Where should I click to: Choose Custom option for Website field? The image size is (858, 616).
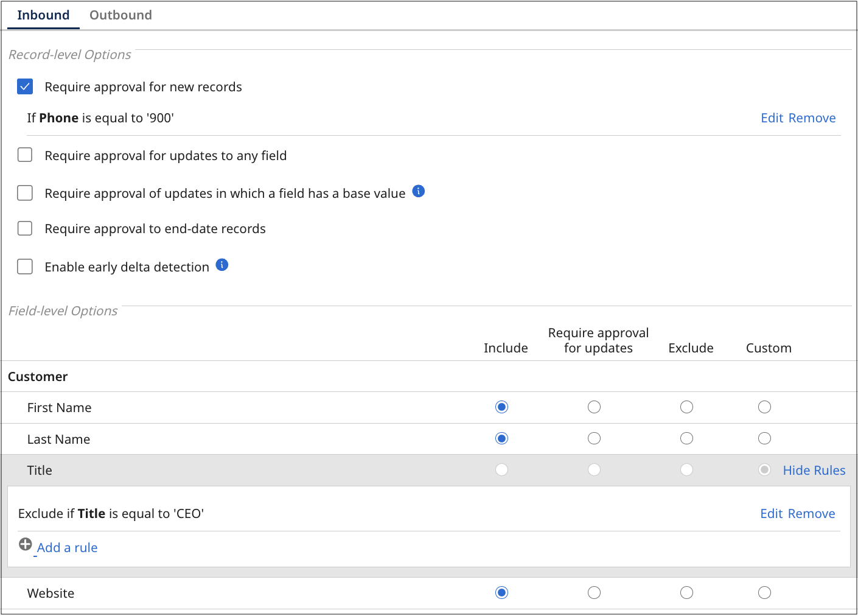pyautogui.click(x=765, y=593)
